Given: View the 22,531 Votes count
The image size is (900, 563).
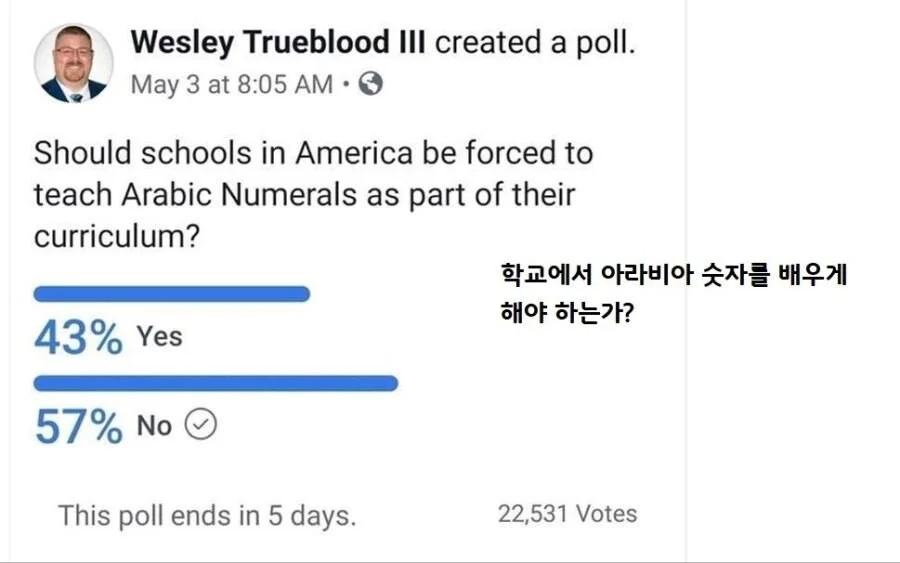Looking at the screenshot, I should tap(567, 514).
